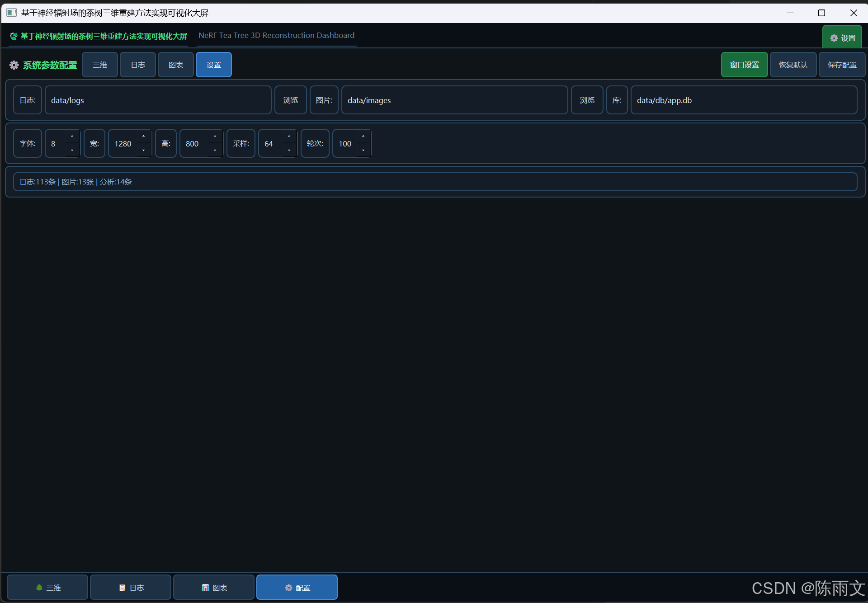Screen dimensions: 868x603
Task: Open the 日志 page from bottom navigation
Action: 131,587
